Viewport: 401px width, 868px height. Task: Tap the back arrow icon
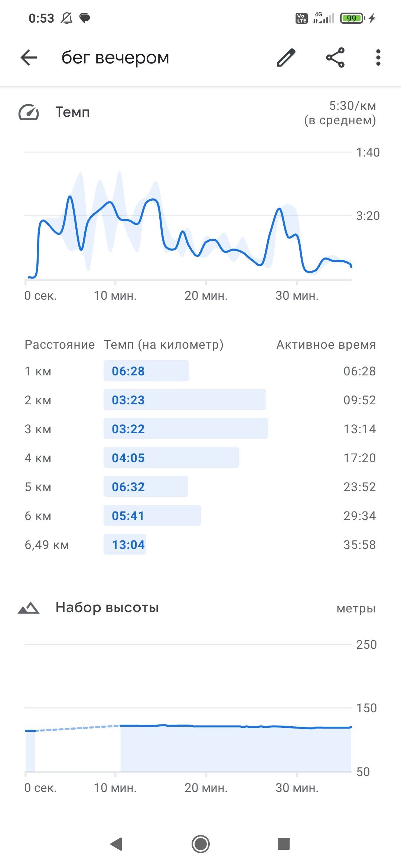click(29, 57)
